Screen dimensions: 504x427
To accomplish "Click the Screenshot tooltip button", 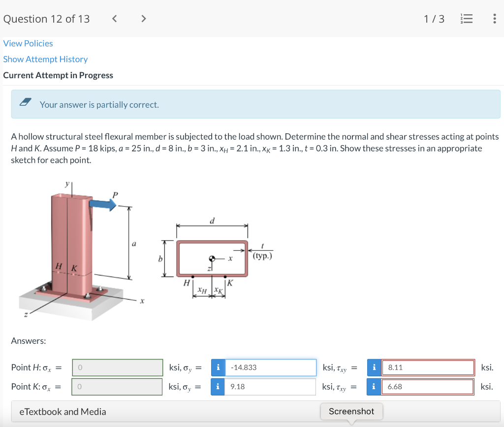I will click(351, 411).
